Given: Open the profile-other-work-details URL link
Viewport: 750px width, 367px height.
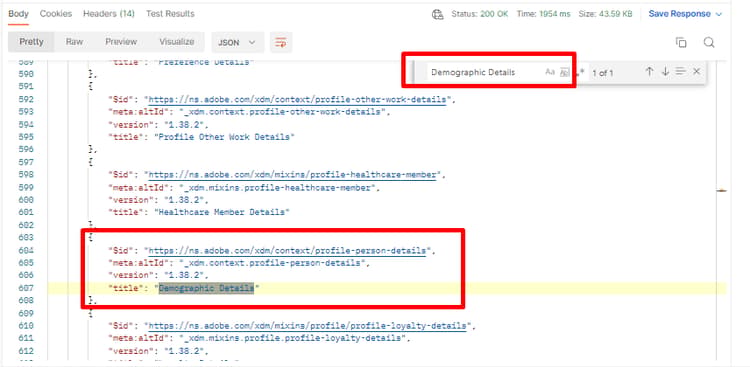Looking at the screenshot, I should [x=297, y=100].
